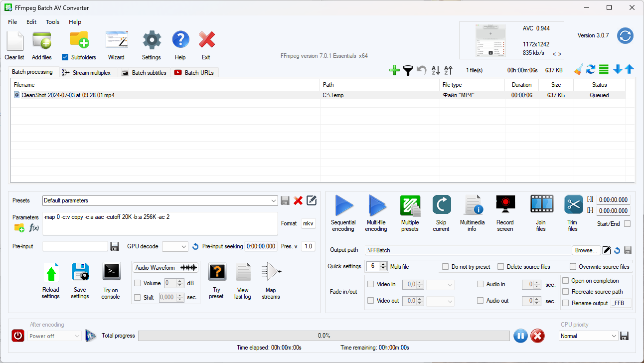Click the Browse... button
This screenshot has height=363, width=644.
pyautogui.click(x=586, y=250)
